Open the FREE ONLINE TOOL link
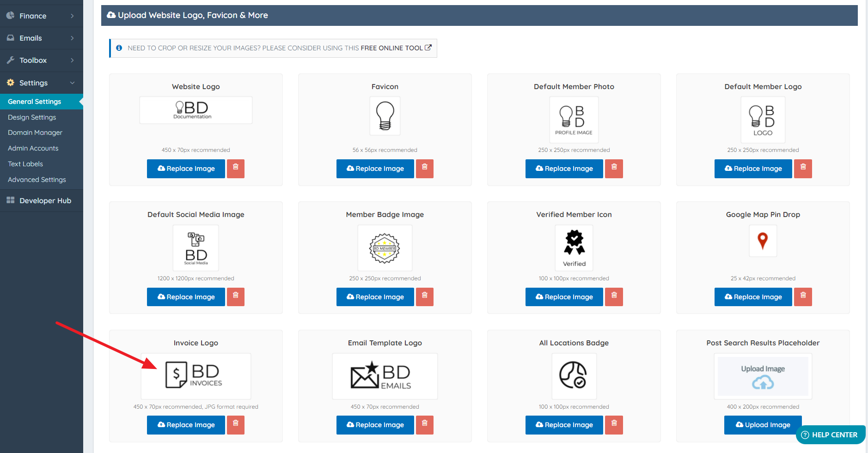The image size is (868, 453). pyautogui.click(x=396, y=48)
